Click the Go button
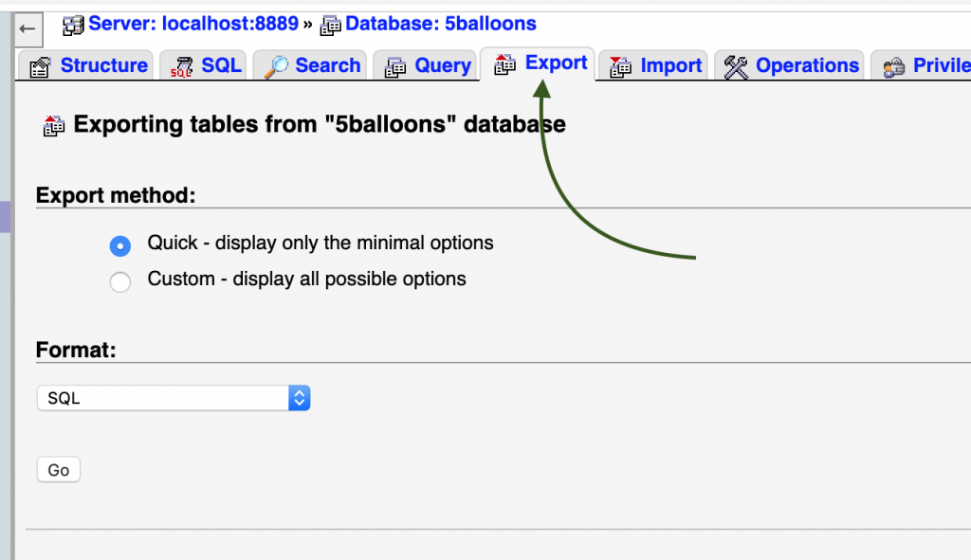Screen dimensions: 971x560 pos(58,469)
